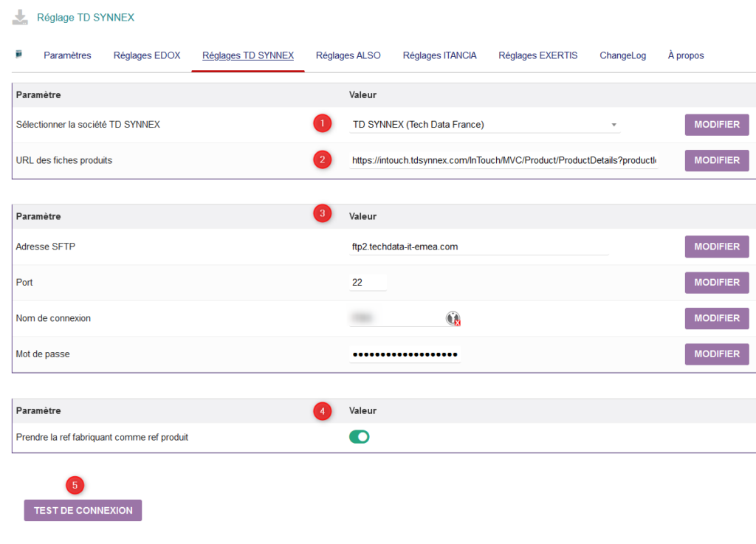Screen dimensions: 756x544
Task: Click the Réglage TD SYNNEX page title
Action: coord(86,18)
